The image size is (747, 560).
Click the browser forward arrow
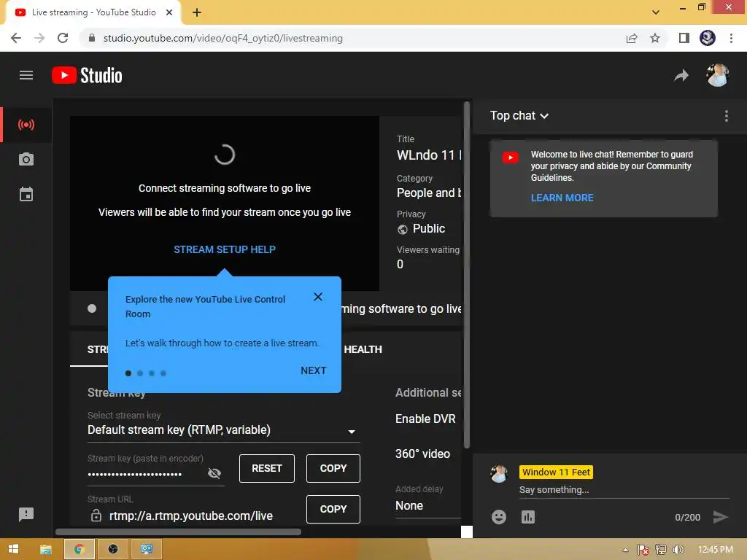coord(39,38)
